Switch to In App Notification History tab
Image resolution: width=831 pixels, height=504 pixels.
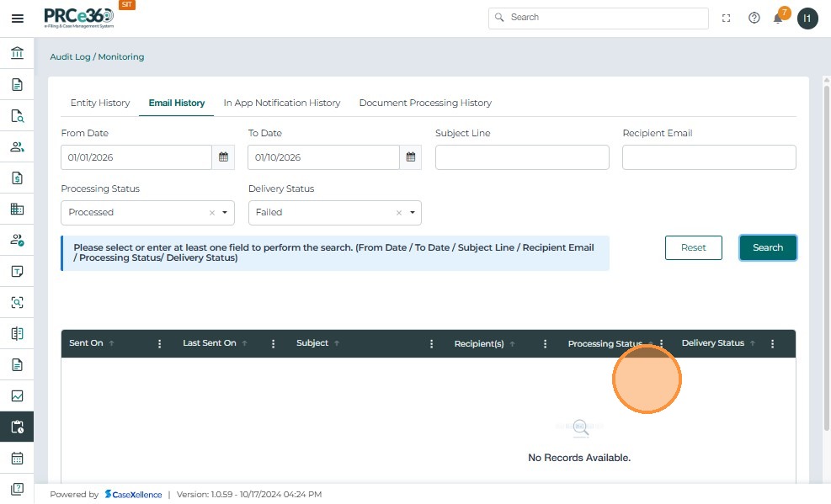pyautogui.click(x=282, y=103)
